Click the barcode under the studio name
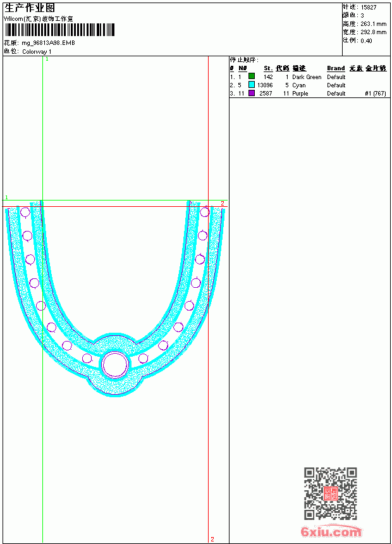The image size is (392, 544). click(x=59, y=30)
